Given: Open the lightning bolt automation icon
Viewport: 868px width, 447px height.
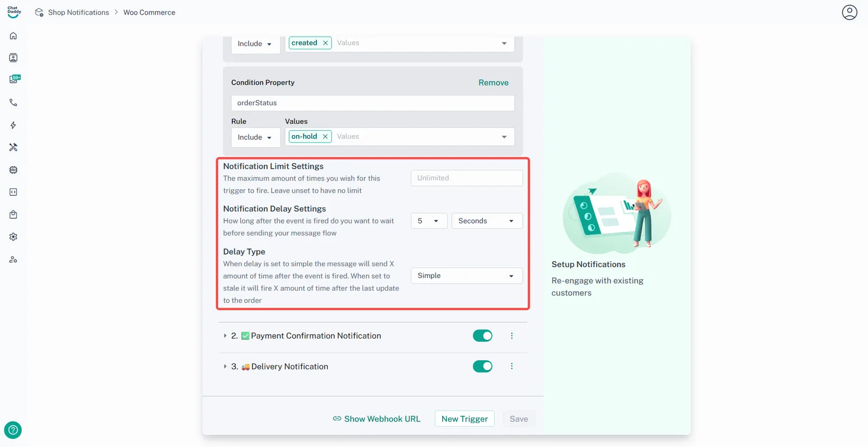Looking at the screenshot, I should click(x=14, y=125).
